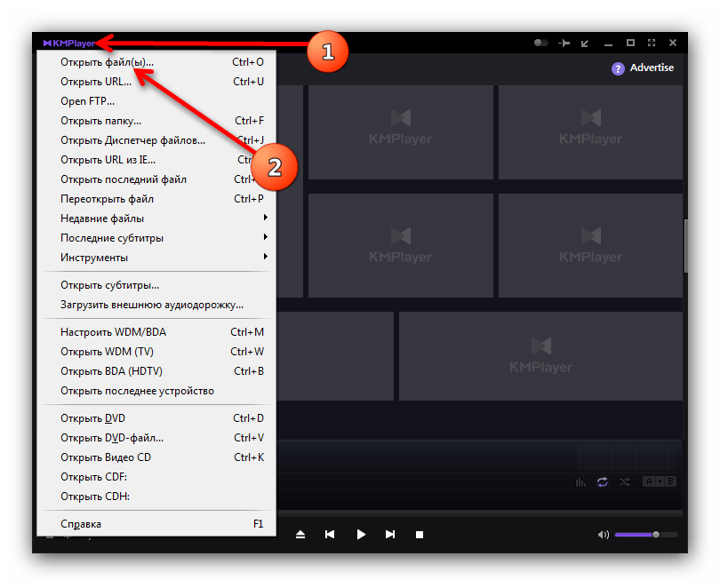Image resolution: width=720 pixels, height=588 pixels.
Task: Click the wide bottom KMPlayer thumbnail tile
Action: click(x=541, y=356)
